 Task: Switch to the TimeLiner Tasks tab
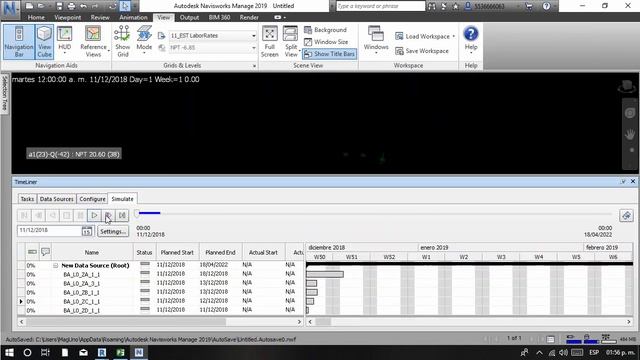point(27,199)
